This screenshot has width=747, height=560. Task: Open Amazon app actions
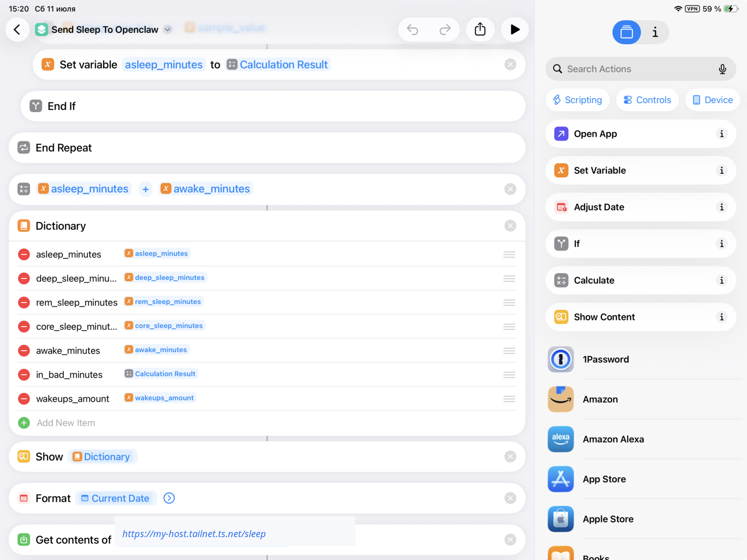tap(643, 399)
